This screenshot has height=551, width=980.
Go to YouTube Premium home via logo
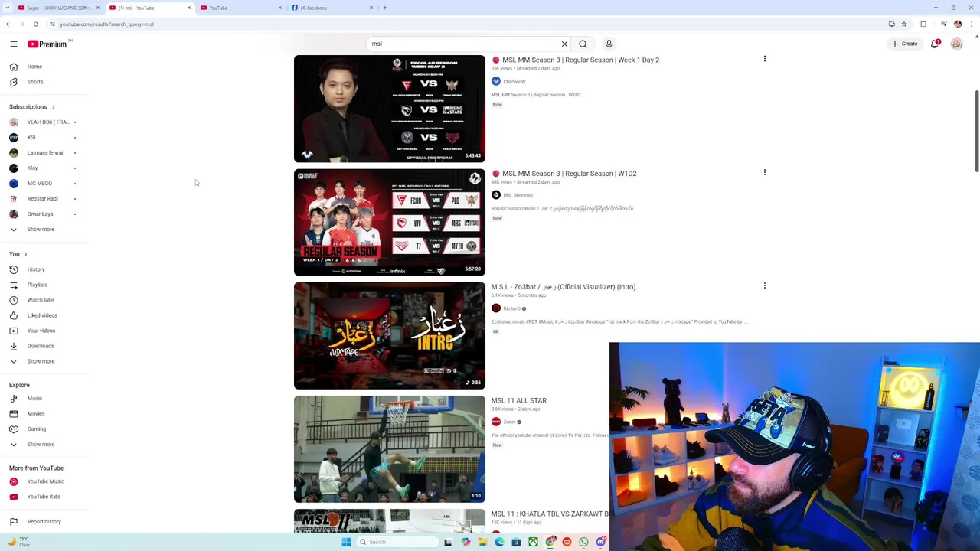(48, 44)
